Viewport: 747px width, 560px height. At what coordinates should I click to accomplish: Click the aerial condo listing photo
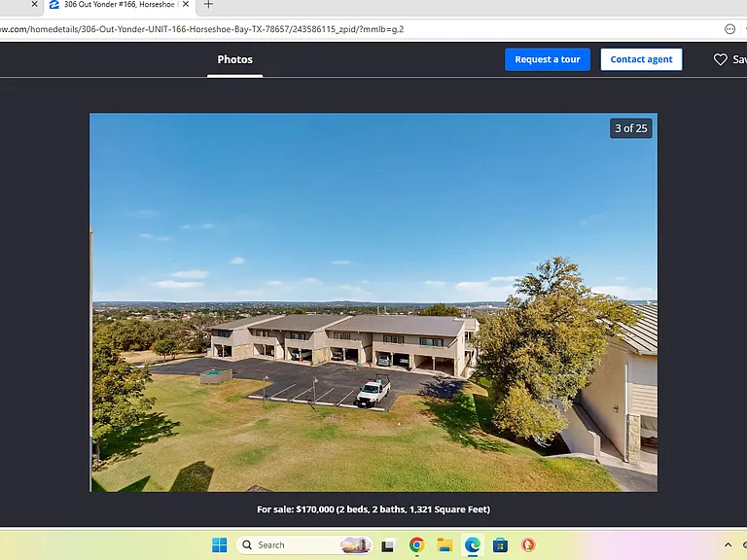click(x=373, y=302)
